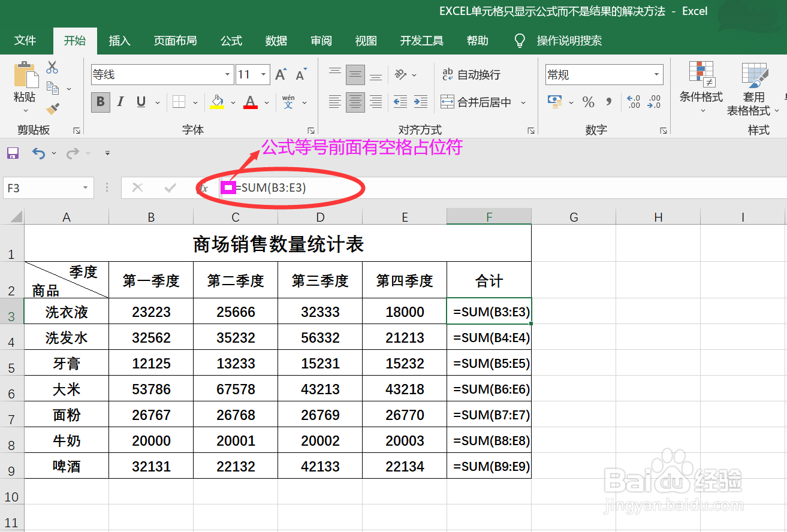This screenshot has height=532, width=787.
Task: Apply red font color A
Action: point(251,102)
